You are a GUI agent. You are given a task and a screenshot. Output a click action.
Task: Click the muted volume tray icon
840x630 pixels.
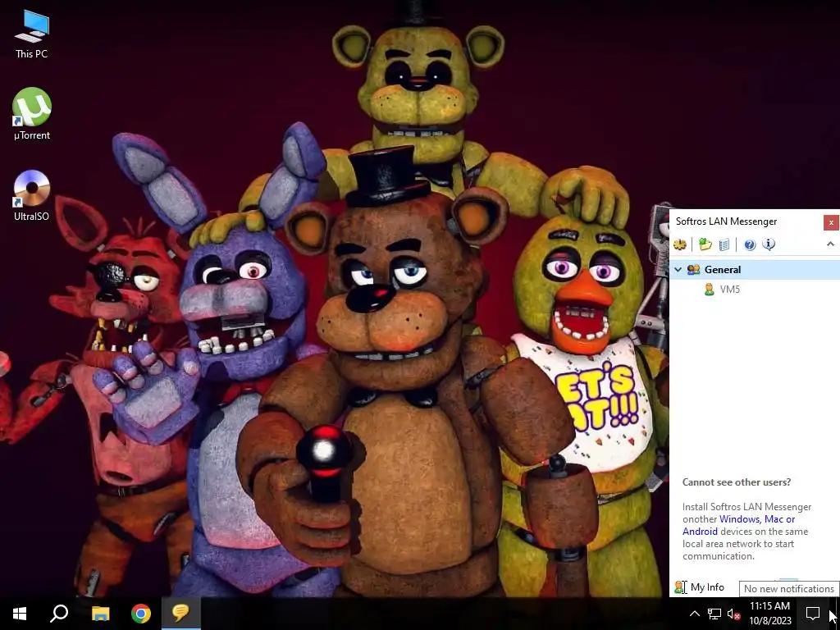coord(734,614)
